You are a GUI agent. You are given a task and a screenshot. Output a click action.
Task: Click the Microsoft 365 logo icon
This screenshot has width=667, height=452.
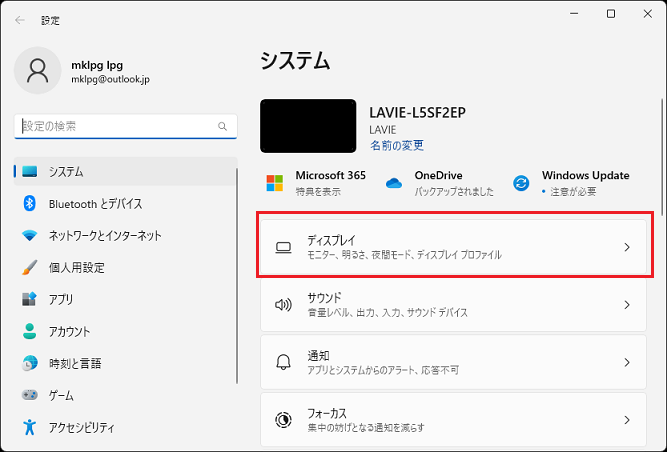(x=274, y=183)
